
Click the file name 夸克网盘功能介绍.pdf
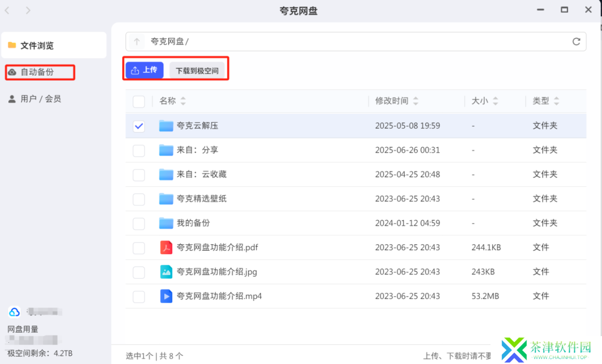217,247
